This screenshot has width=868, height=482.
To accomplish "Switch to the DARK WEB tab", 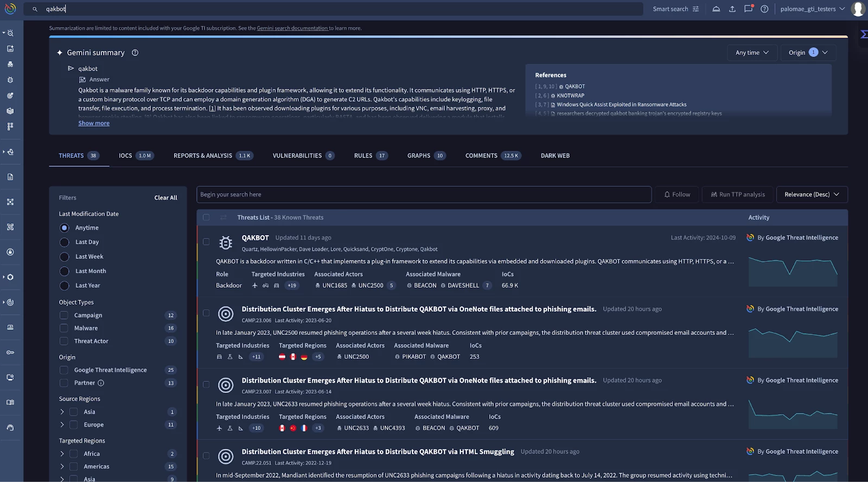I will 555,156.
